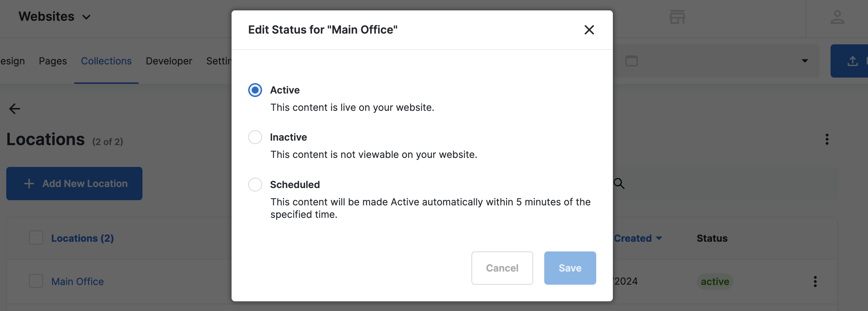The image size is (868, 311).
Task: Click Cancel in the status dialog
Action: coord(502,268)
